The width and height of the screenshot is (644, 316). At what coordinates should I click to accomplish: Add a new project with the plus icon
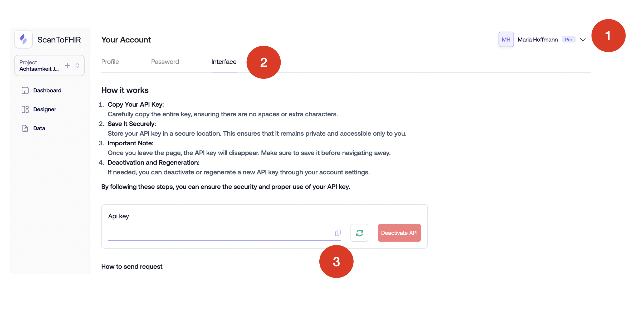point(67,66)
